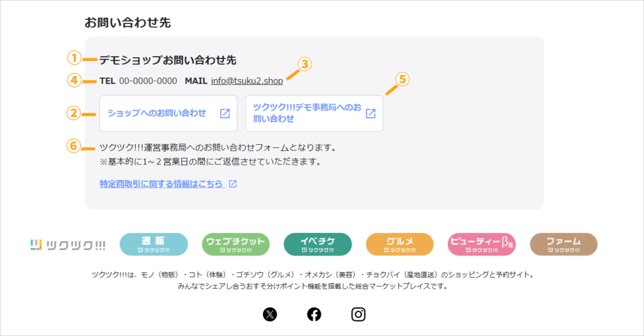The image size is (644, 336).
Task: Click the brown ファーム service badge
Action: [563, 245]
